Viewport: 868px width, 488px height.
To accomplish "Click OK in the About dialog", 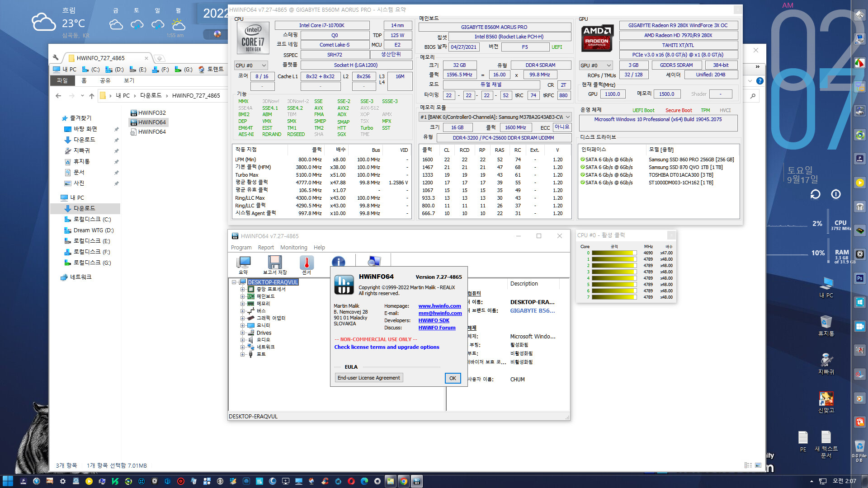I will (x=453, y=378).
